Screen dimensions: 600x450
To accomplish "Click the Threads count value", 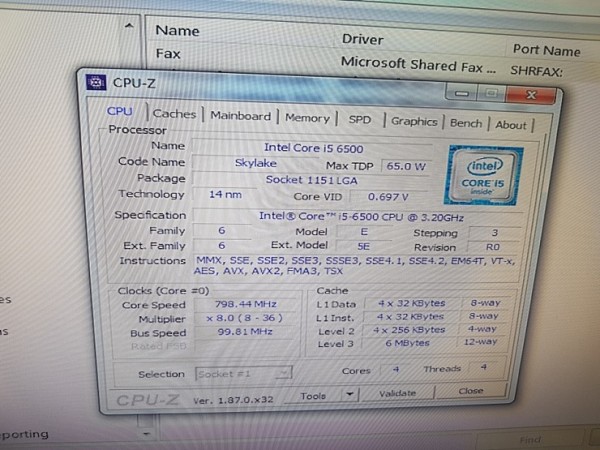I will point(484,367).
